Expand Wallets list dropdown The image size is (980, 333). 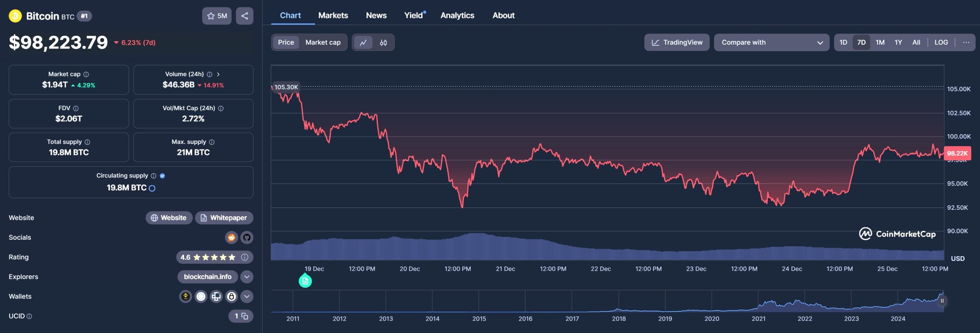coord(247,296)
